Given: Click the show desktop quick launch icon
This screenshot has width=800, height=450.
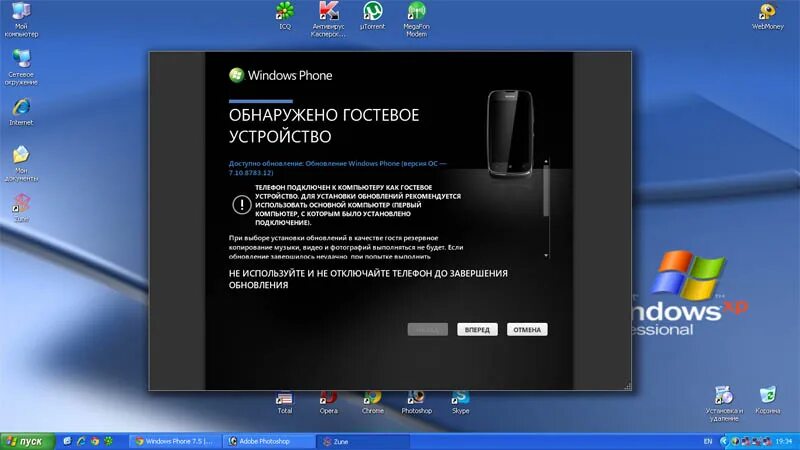Looking at the screenshot, I should click(67, 441).
